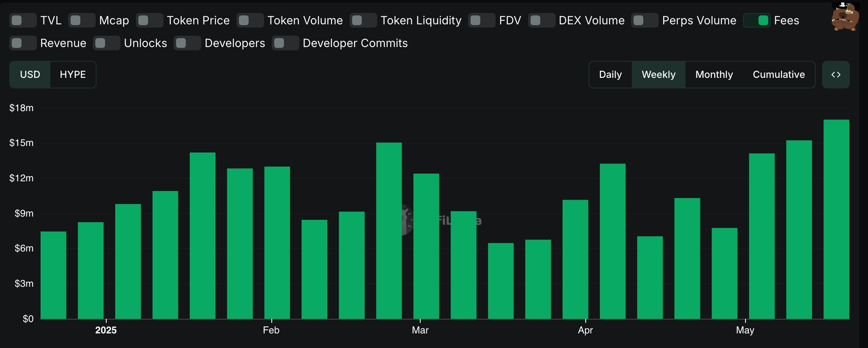Click the bear avatar image
868x348 pixels.
845,16
